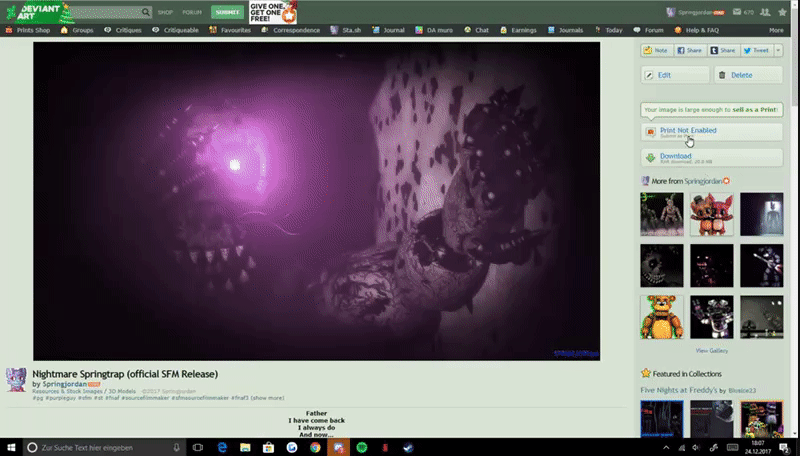Viewport: 800px width, 456px height.
Task: Click the green Submit button
Action: pos(227,12)
